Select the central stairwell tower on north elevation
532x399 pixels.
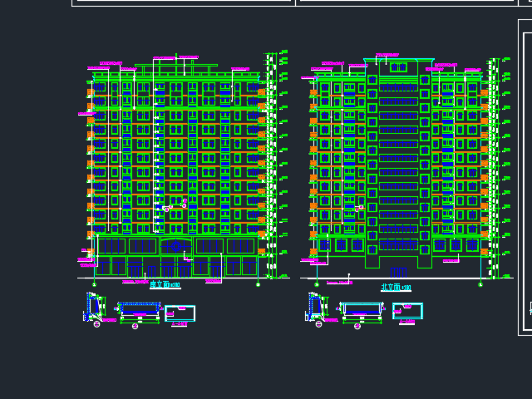tap(399, 166)
